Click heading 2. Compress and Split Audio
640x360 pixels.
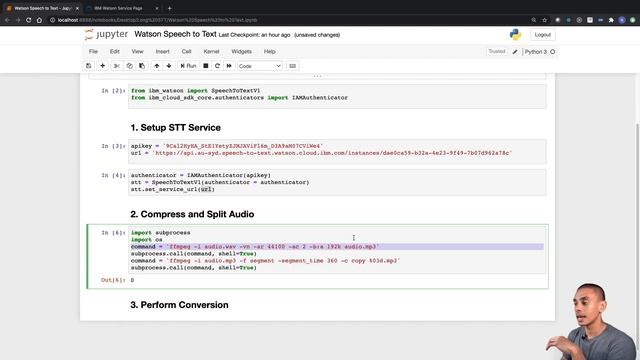coord(192,214)
